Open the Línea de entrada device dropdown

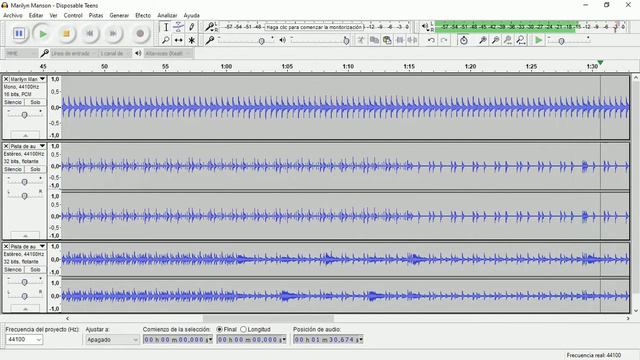[73, 53]
